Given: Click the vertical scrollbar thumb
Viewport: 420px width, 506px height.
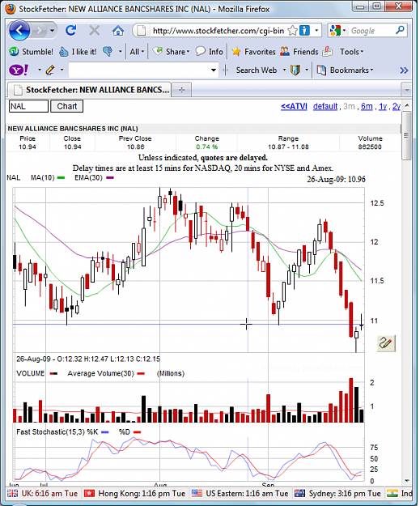Looking at the screenshot, I should (x=407, y=135).
